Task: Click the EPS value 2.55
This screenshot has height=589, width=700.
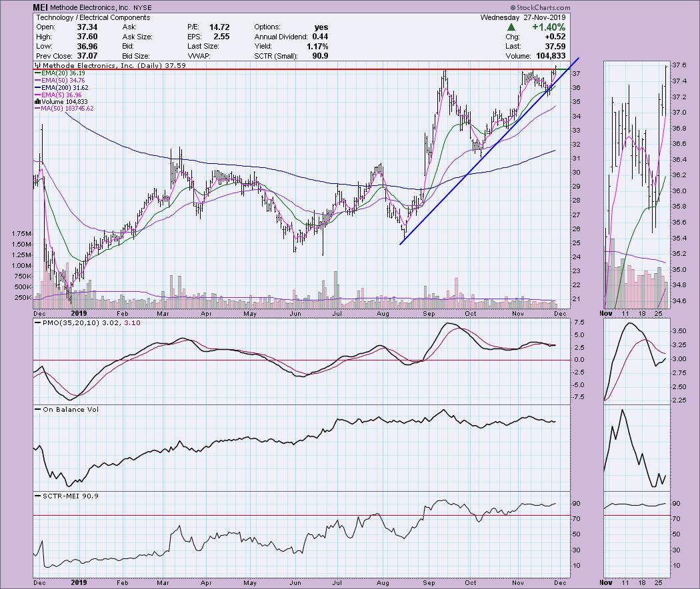Action: click(222, 37)
